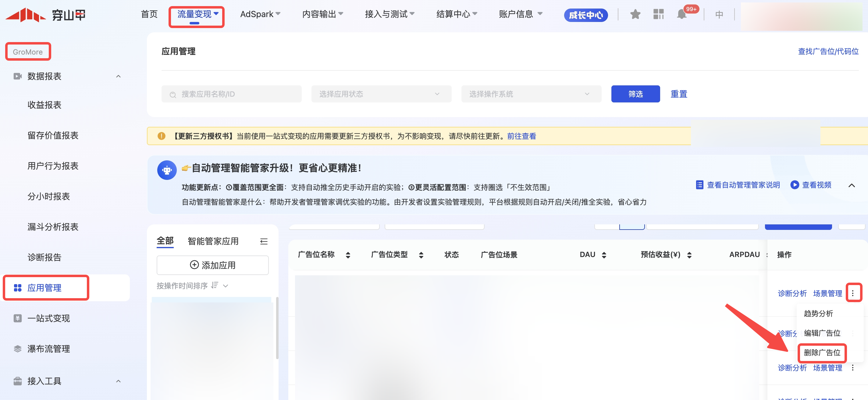Click the 穿山甲 logo
Image resolution: width=868 pixels, height=400 pixels.
click(45, 15)
